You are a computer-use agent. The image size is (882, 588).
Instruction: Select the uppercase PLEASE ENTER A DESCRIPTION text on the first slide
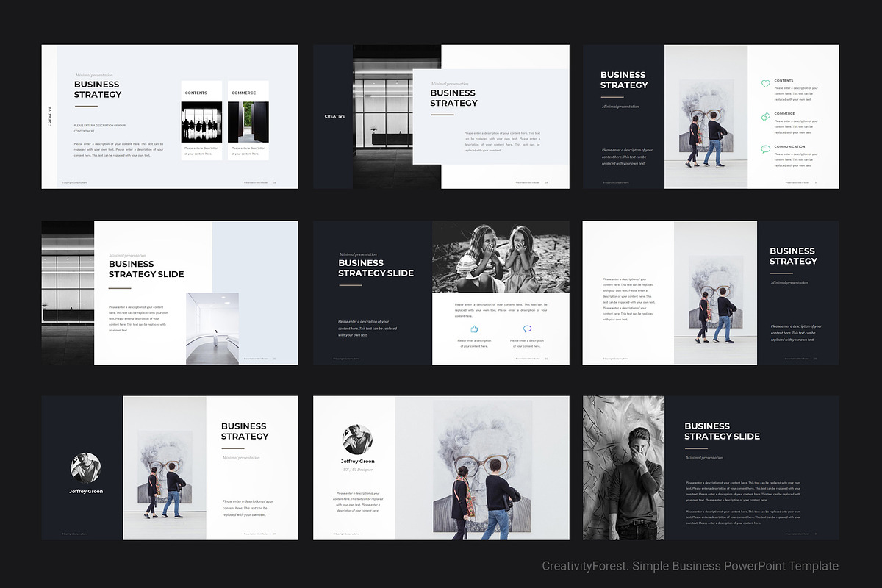pos(100,128)
